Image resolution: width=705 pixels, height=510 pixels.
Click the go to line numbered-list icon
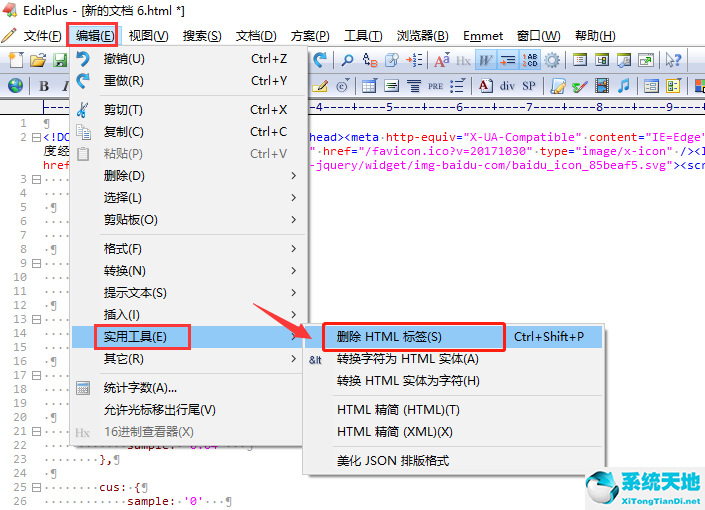pos(414,60)
